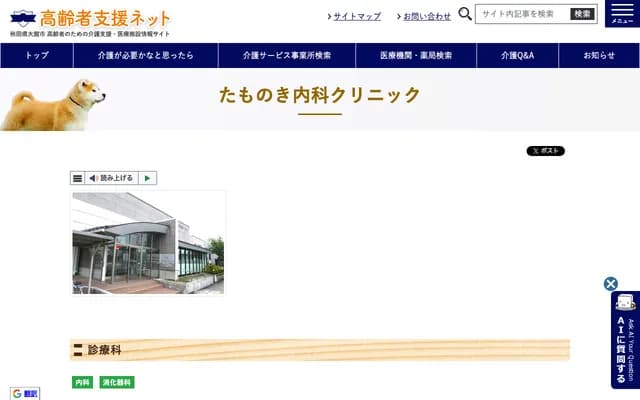The height and width of the screenshot is (400, 640).
Task: Click the magnifying glass search icon
Action: click(464, 14)
